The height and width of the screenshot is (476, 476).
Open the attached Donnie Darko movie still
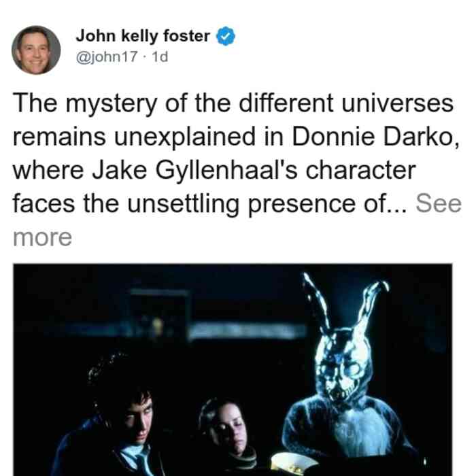[x=233, y=370]
